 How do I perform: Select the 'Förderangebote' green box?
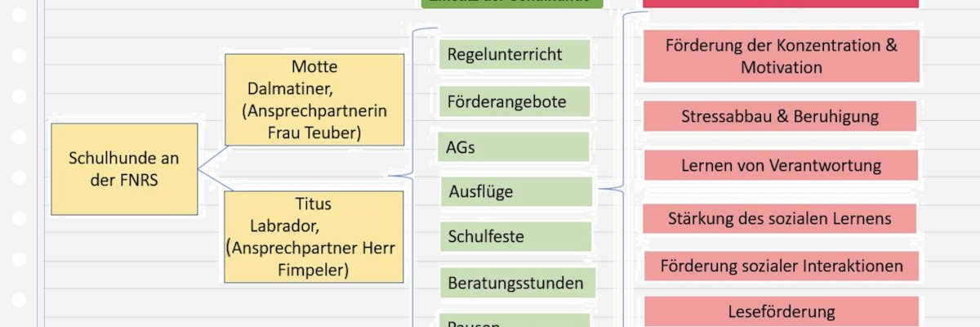pyautogui.click(x=514, y=102)
